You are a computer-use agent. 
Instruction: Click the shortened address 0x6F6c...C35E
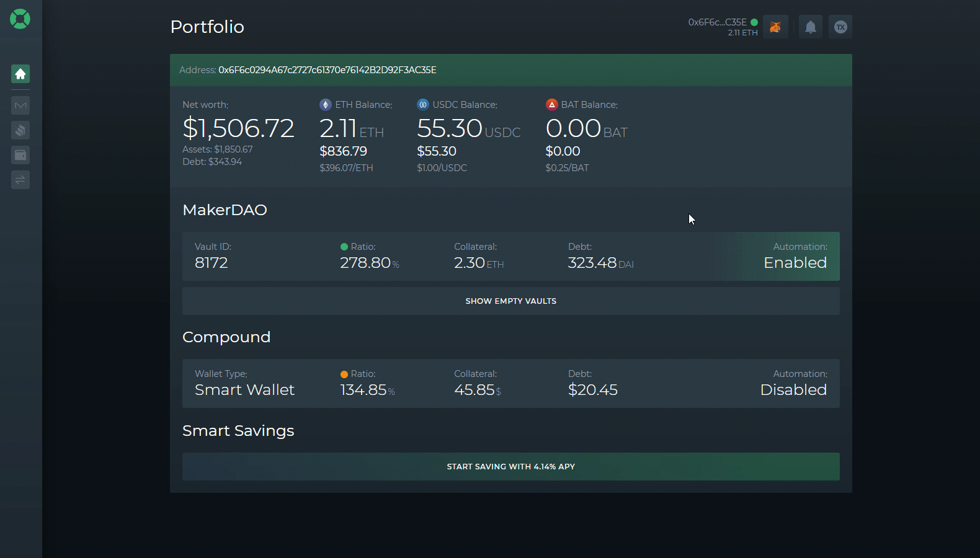[x=717, y=22]
